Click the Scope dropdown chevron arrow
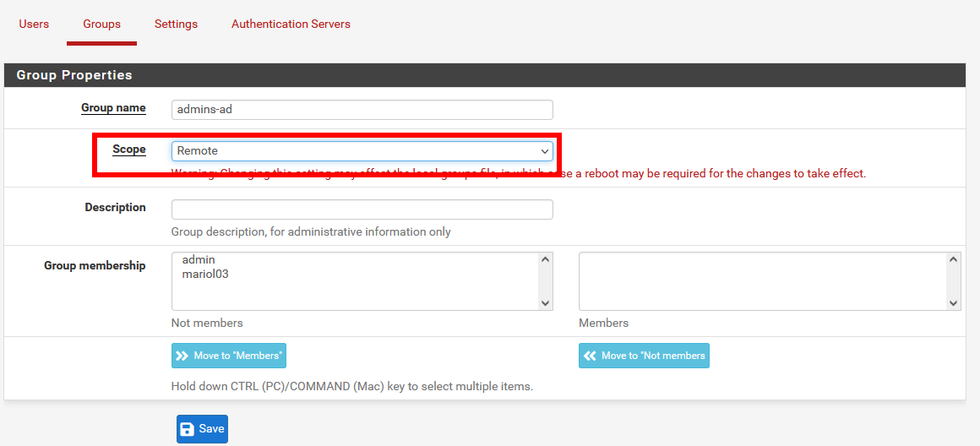The image size is (980, 446). [545, 151]
